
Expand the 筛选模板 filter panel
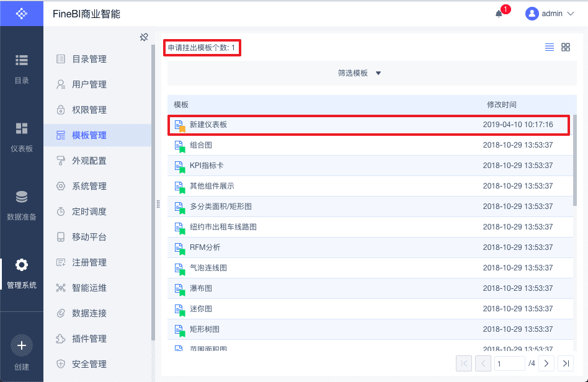click(x=360, y=73)
